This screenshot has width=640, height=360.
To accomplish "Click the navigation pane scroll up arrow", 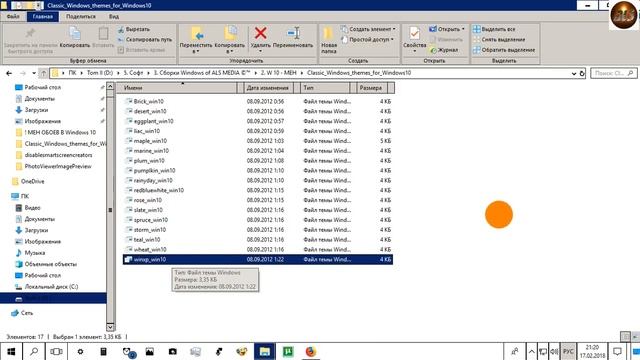I will [x=110, y=87].
